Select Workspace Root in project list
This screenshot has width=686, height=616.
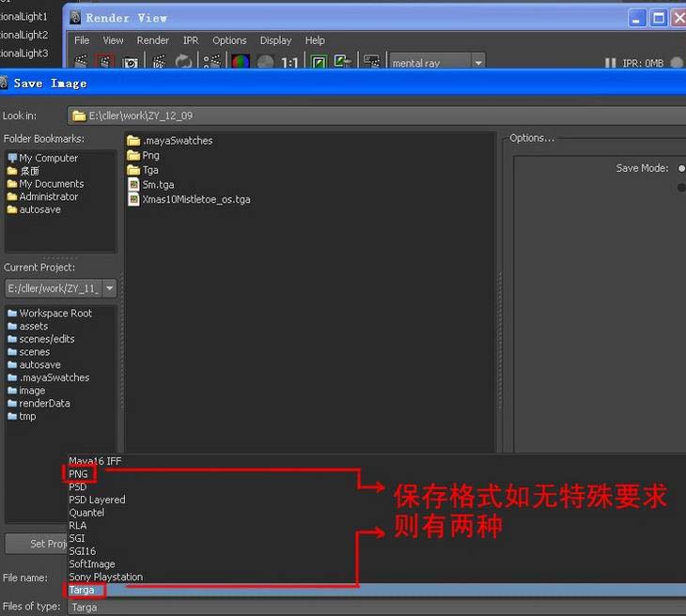50,313
